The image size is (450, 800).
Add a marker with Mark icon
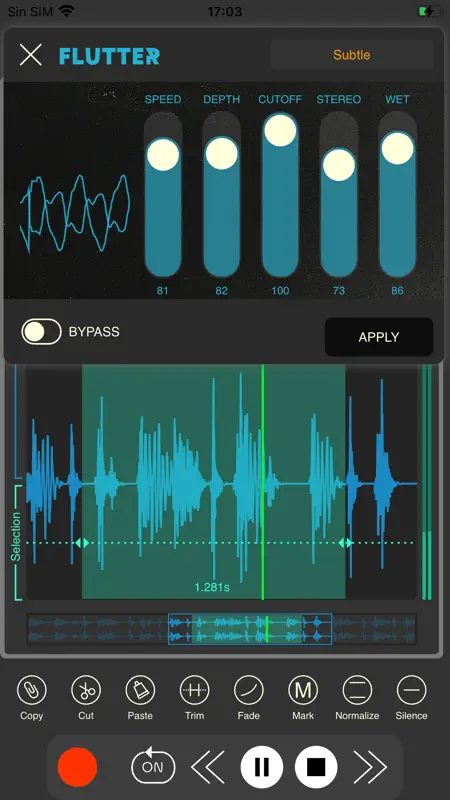[x=303, y=690]
